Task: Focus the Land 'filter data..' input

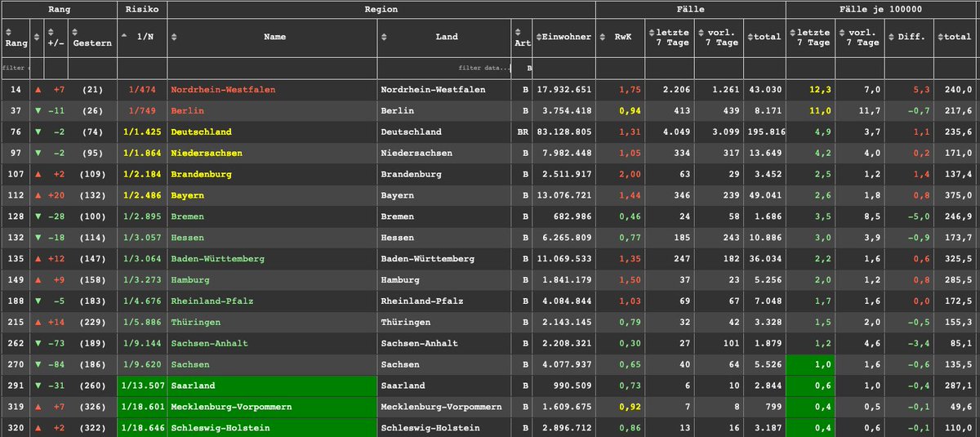Action: tap(444, 68)
